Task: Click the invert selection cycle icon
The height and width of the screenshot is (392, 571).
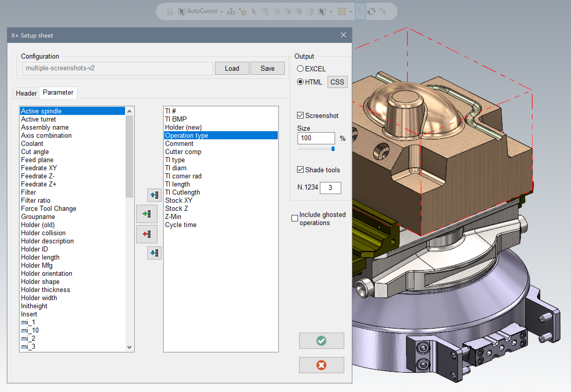Action: click(x=371, y=11)
